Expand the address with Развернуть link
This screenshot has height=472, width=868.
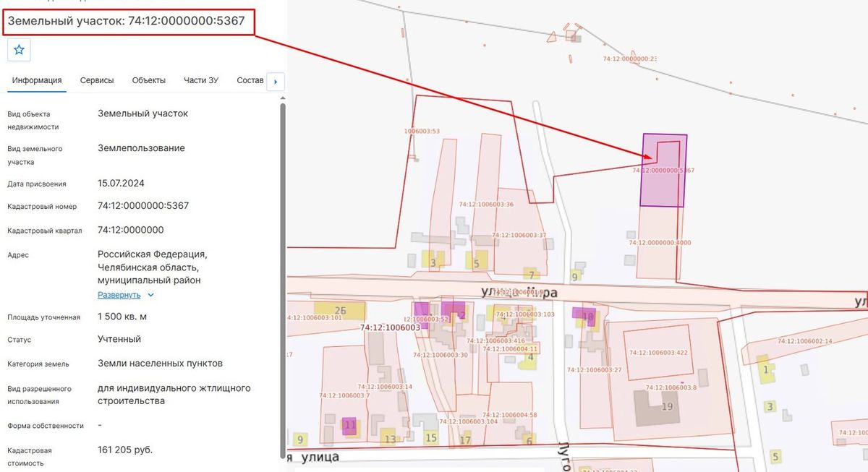point(119,295)
